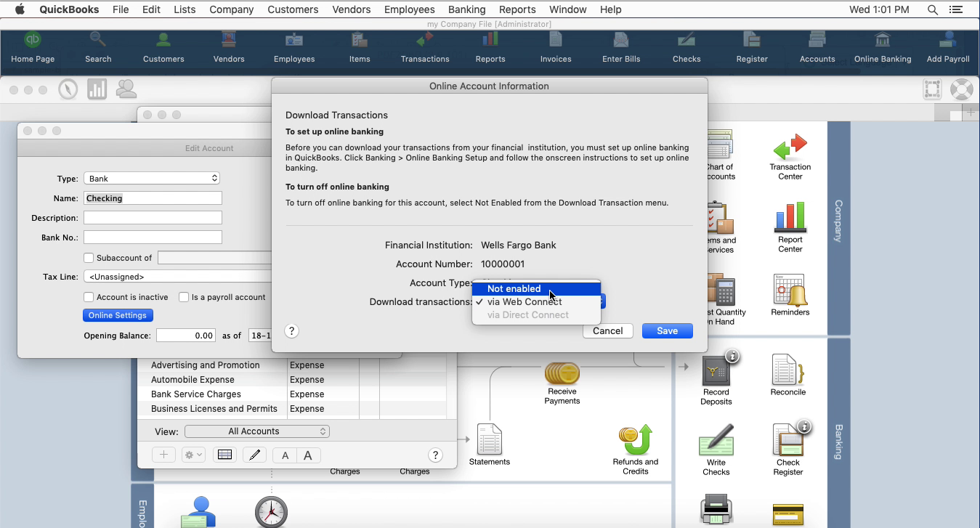980x528 pixels.
Task: Open Employees from the toolbar
Action: click(294, 48)
